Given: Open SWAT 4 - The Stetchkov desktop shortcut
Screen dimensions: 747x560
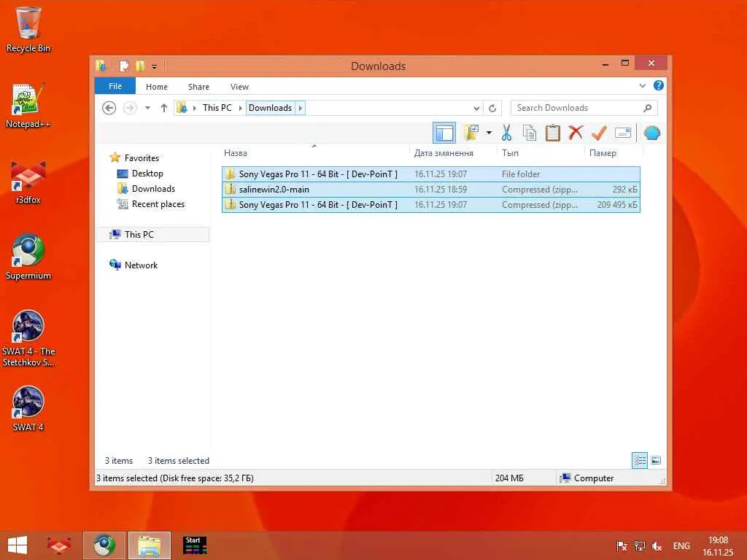Looking at the screenshot, I should [28, 338].
